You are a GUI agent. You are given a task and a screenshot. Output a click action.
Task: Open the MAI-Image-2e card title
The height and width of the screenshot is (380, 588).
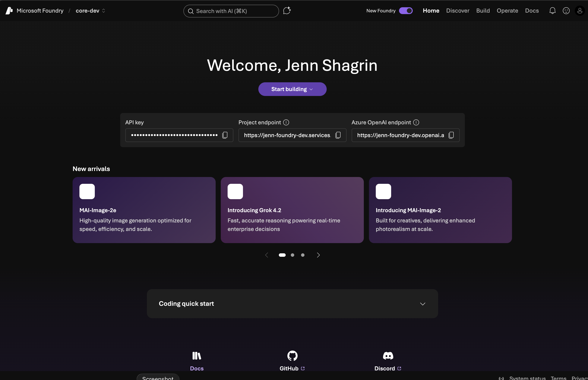[x=98, y=210]
